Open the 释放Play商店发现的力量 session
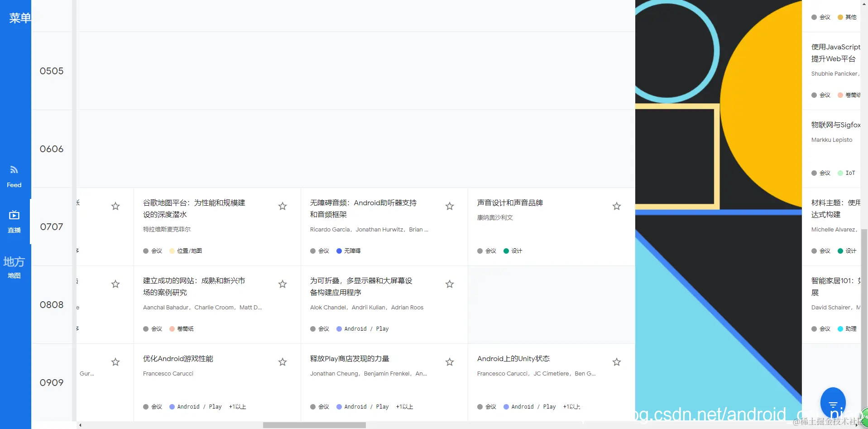 pyautogui.click(x=349, y=358)
